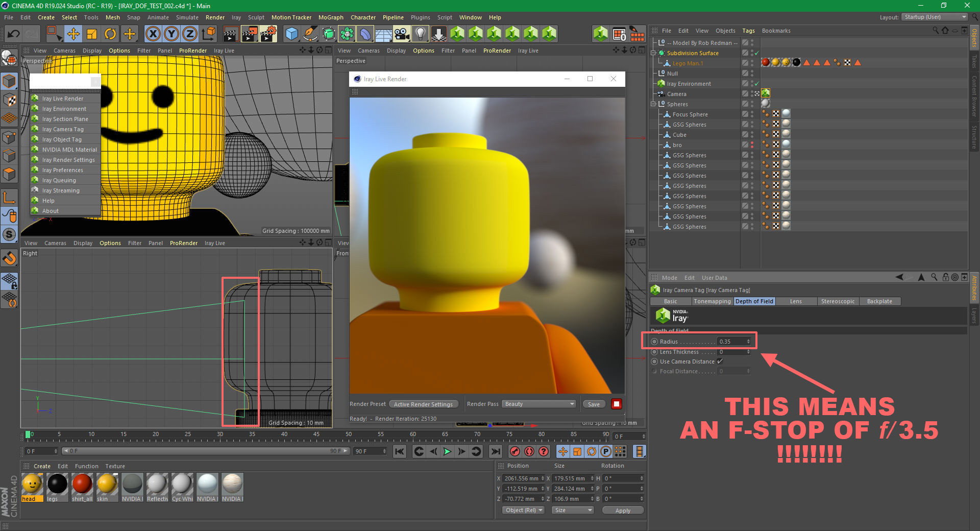Toggle visibility dots for Focus Sphere

click(x=752, y=114)
